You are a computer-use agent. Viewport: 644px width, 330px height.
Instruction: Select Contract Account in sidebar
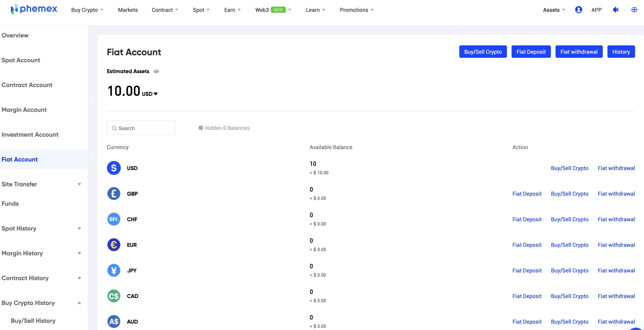[27, 85]
